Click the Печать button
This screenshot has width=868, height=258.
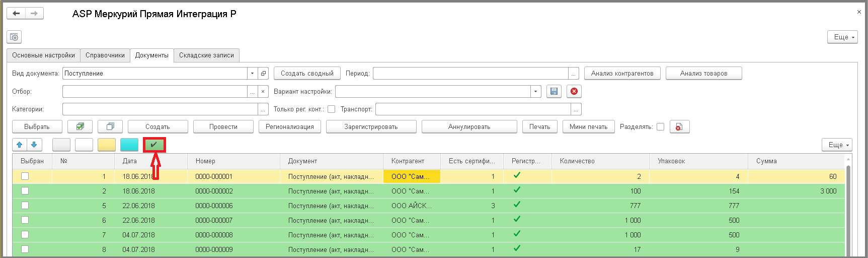coord(540,126)
